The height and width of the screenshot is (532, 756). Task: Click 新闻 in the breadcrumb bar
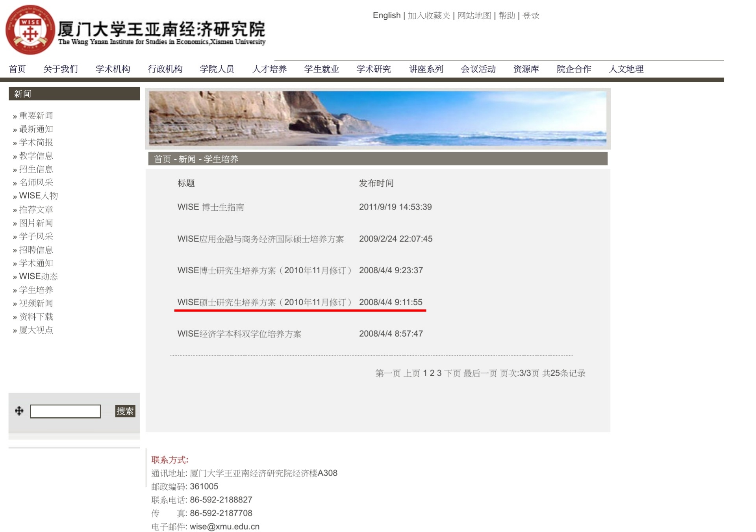click(187, 159)
